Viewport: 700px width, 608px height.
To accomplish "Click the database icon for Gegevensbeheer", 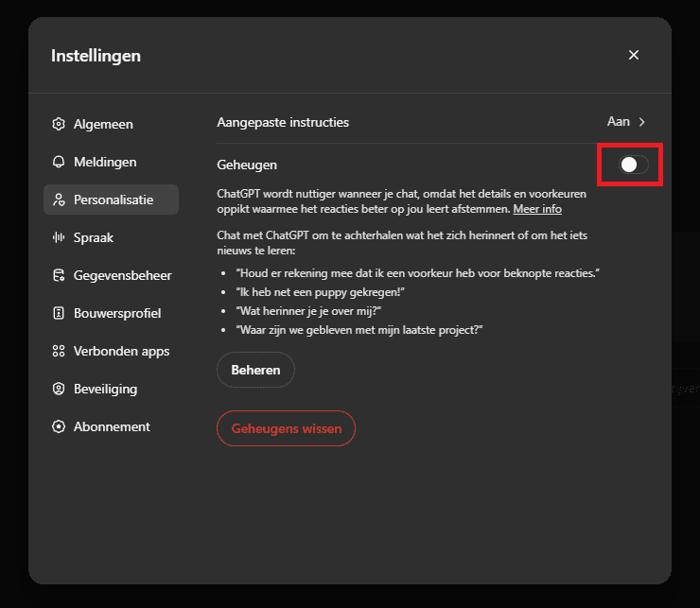I will pyautogui.click(x=59, y=275).
